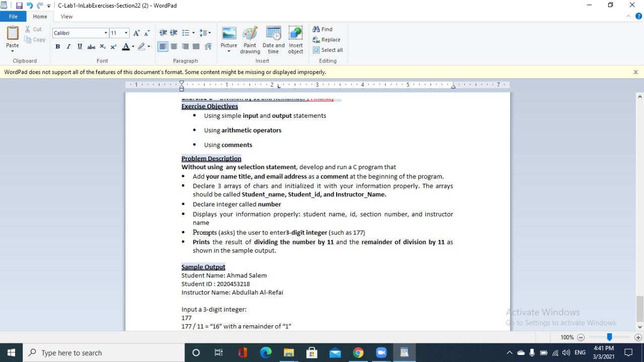Toggle italic formatting
Image resolution: width=644 pixels, height=362 pixels.
pyautogui.click(x=68, y=46)
